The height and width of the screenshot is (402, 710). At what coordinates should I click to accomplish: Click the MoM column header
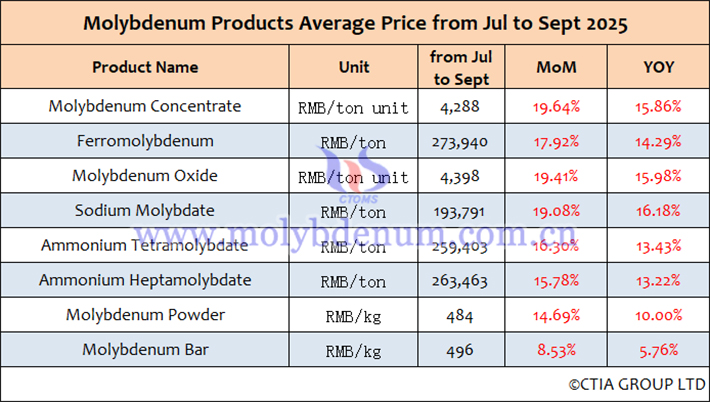(557, 68)
